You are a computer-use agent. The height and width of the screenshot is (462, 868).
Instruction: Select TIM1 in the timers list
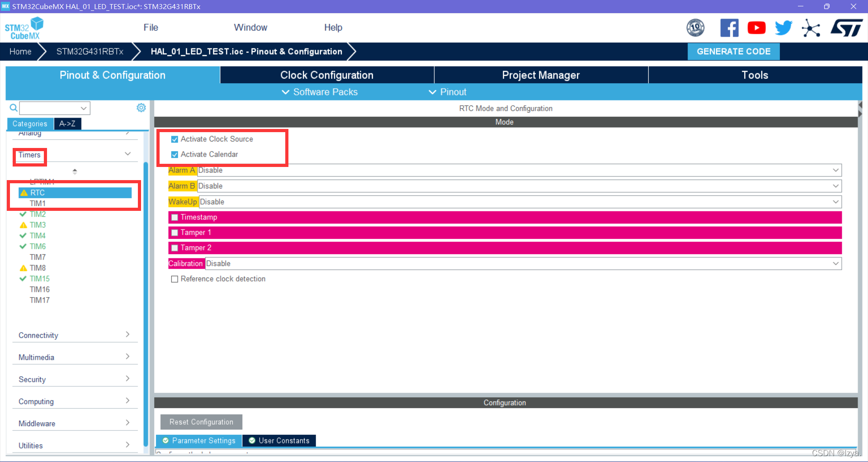coord(38,204)
